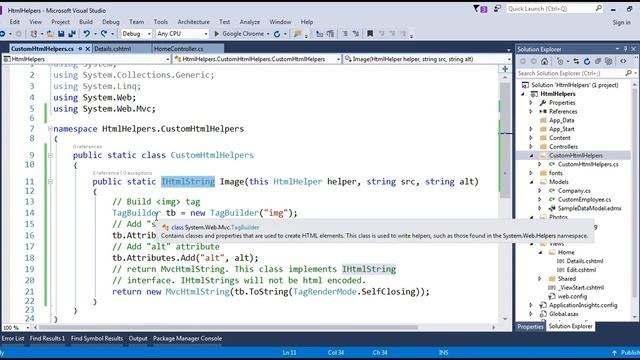The image size is (640, 360).
Task: Open the View menu
Action: [36, 22]
